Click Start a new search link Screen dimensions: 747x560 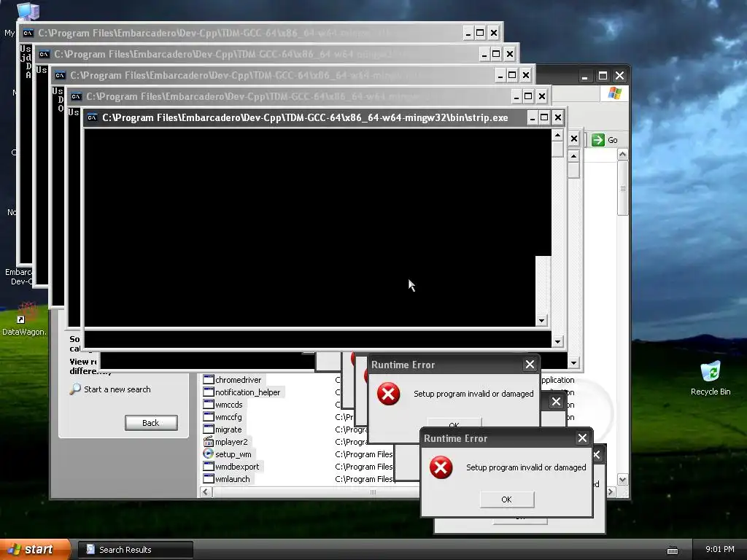point(117,389)
